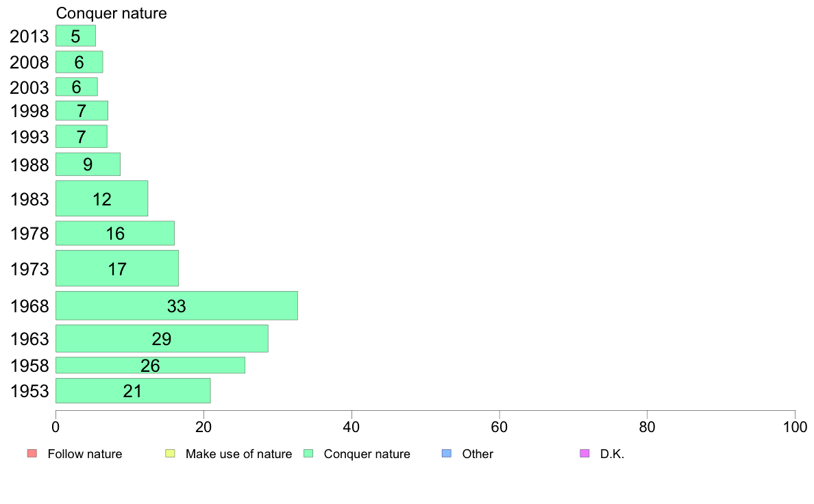Click the 1973 bar showing 17
The width and height of the screenshot is (814, 504).
click(x=116, y=268)
